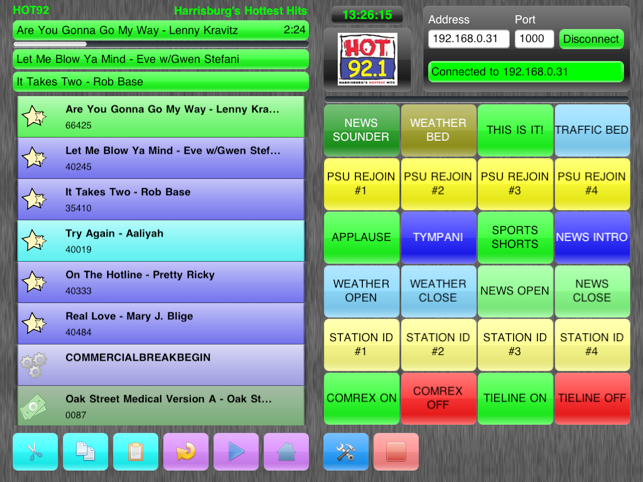This screenshot has height=482, width=643.
Task: Turn COMREX OFF
Action: [438, 398]
